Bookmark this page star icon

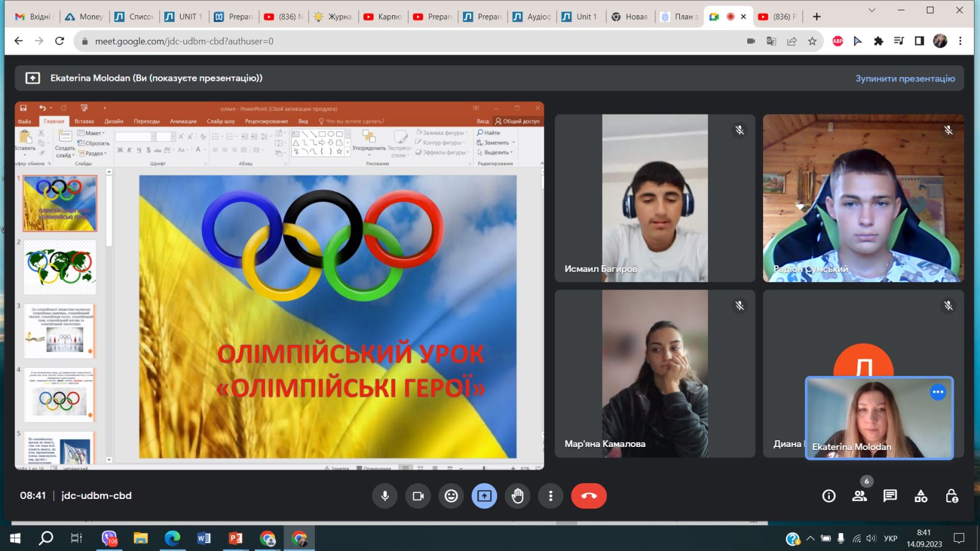[812, 41]
